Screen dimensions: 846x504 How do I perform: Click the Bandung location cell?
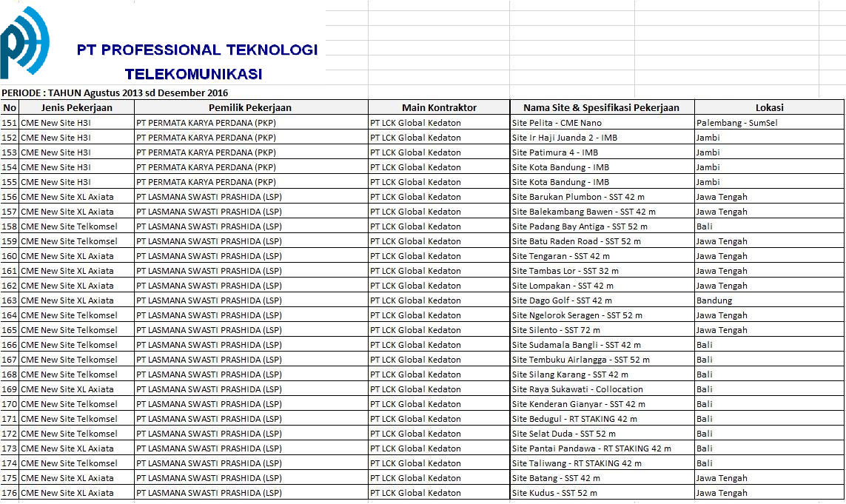pyautogui.click(x=714, y=300)
